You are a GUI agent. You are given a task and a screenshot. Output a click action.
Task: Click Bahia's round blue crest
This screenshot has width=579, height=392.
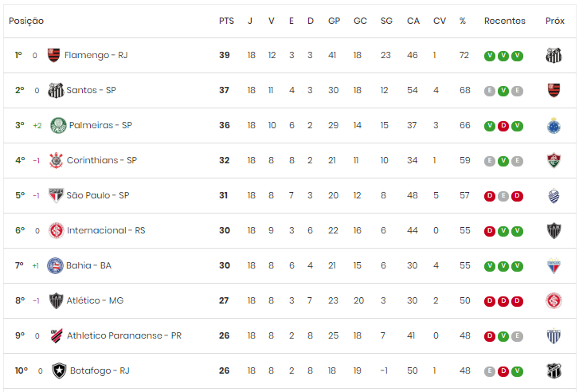pos(55,265)
